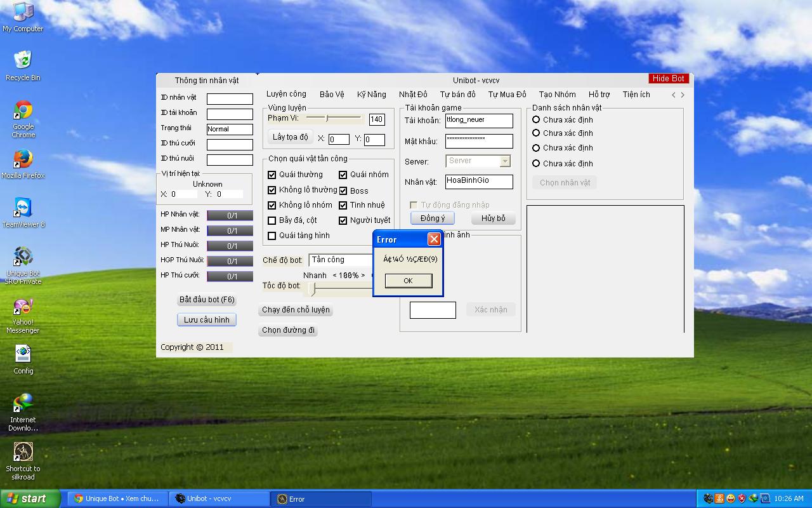The width and height of the screenshot is (812, 508).
Task: Open TeamViewer 8 desktop shortcut
Action: click(x=23, y=213)
